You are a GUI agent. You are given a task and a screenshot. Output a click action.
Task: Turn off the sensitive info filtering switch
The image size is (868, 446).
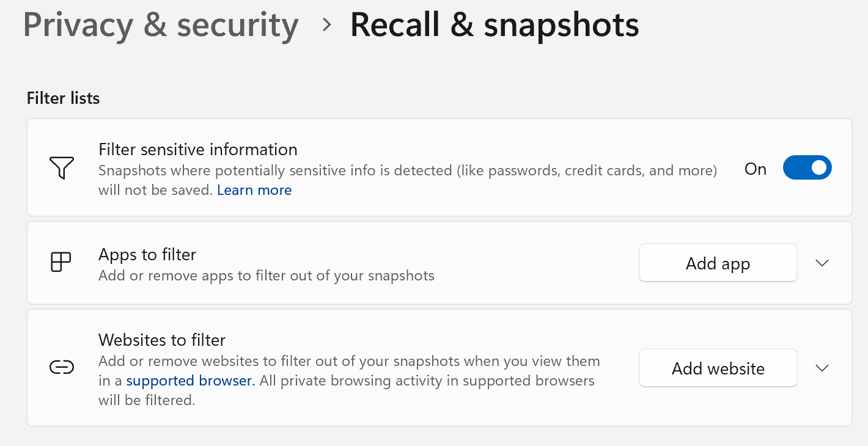[807, 167]
